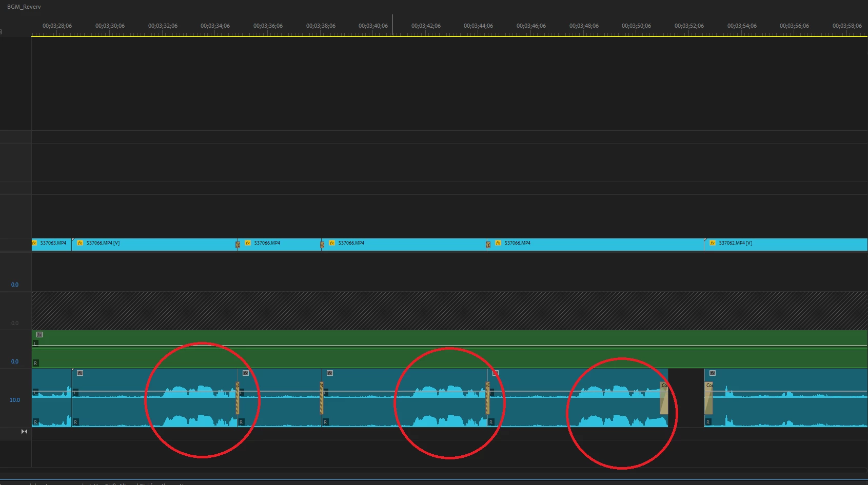
Task: Click fx badge of S37066.MP4 clip starting after 00;03;44;06
Action: (x=498, y=243)
